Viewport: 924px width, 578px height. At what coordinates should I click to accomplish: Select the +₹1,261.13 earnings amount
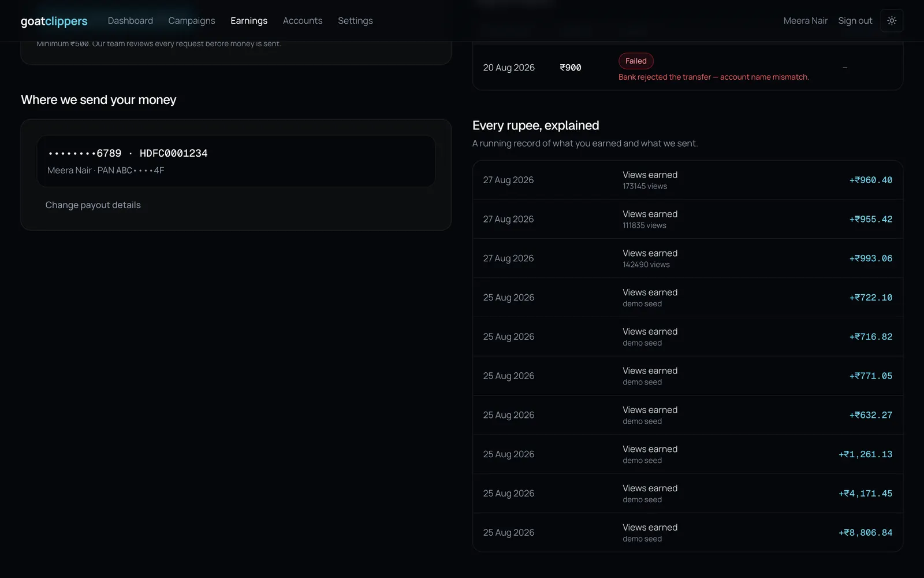pos(866,454)
